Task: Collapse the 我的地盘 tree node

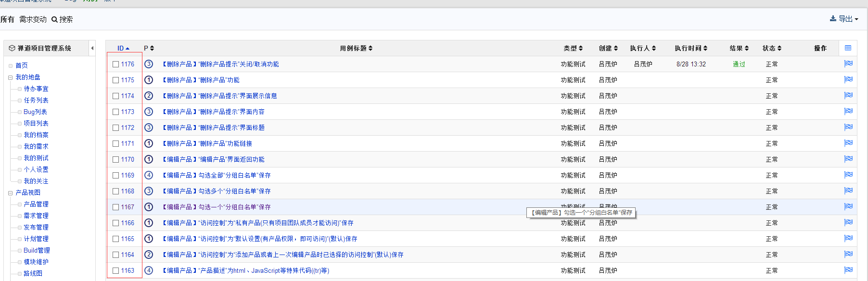Action: [10, 77]
